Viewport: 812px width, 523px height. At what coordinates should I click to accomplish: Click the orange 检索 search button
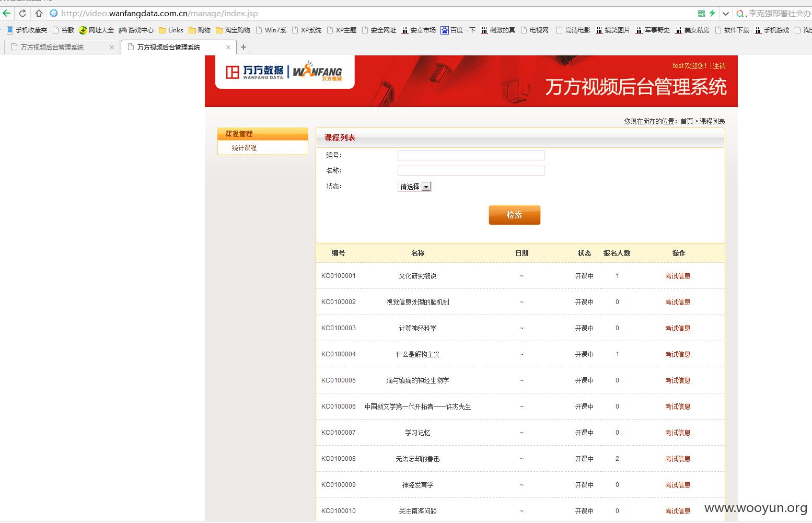515,215
